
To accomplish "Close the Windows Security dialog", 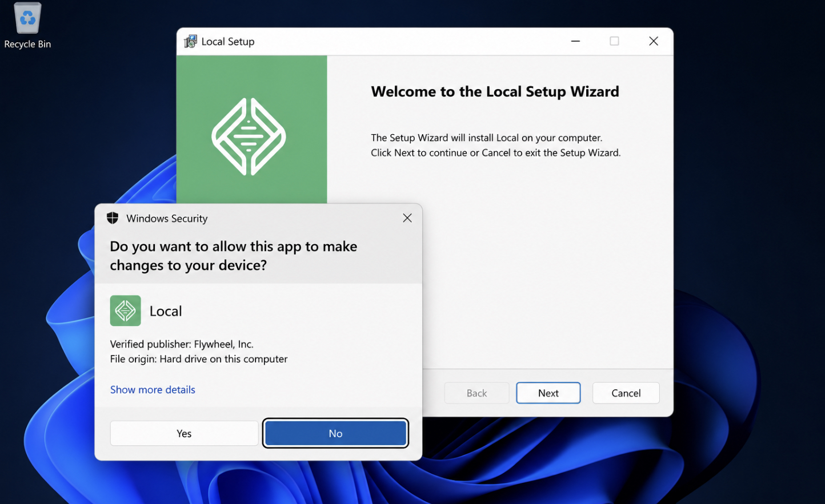I will 407,218.
